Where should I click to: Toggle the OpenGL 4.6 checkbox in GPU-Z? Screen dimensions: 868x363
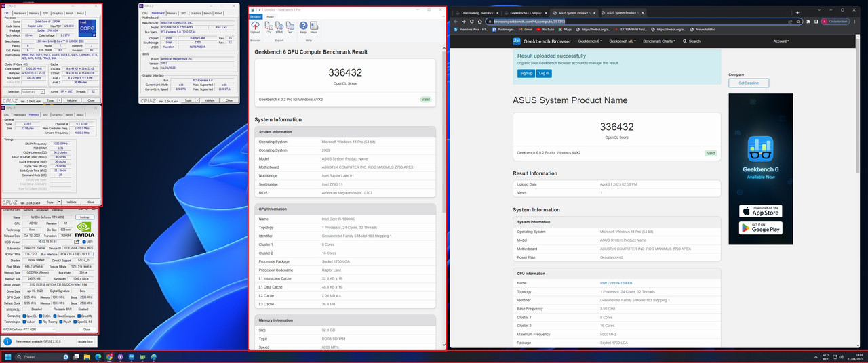pos(75,322)
